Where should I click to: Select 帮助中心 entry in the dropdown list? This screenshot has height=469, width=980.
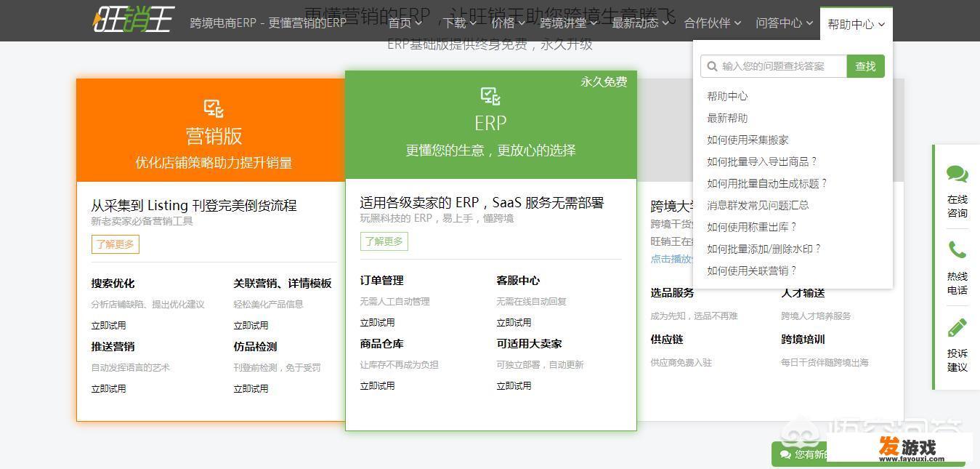point(727,96)
